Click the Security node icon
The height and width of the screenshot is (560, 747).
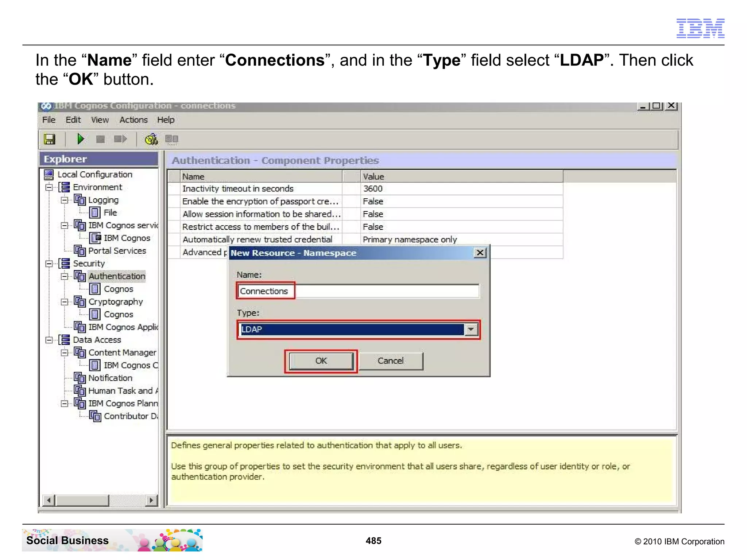coord(64,263)
